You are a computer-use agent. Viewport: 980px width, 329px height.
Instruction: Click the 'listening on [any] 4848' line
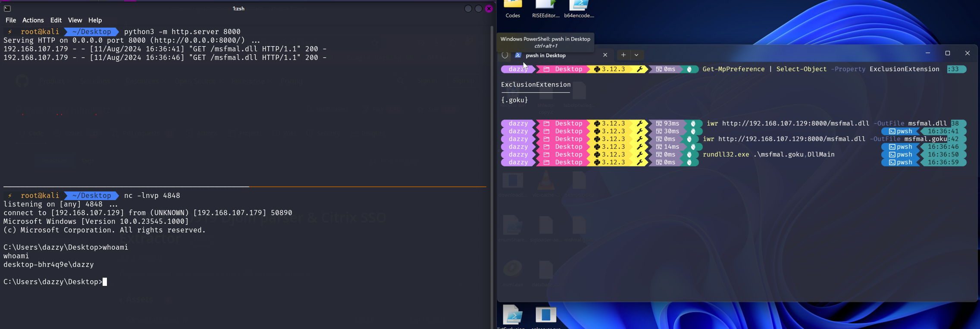[61, 204]
